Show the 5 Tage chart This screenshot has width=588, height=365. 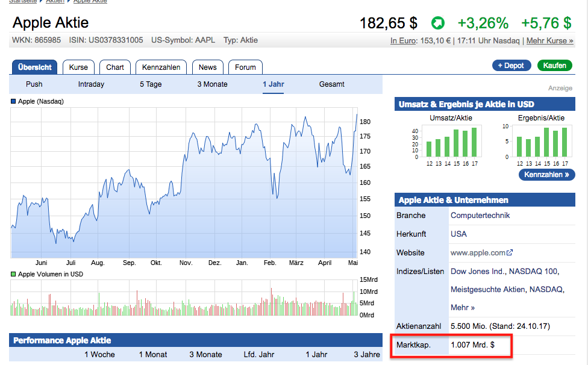tap(151, 84)
